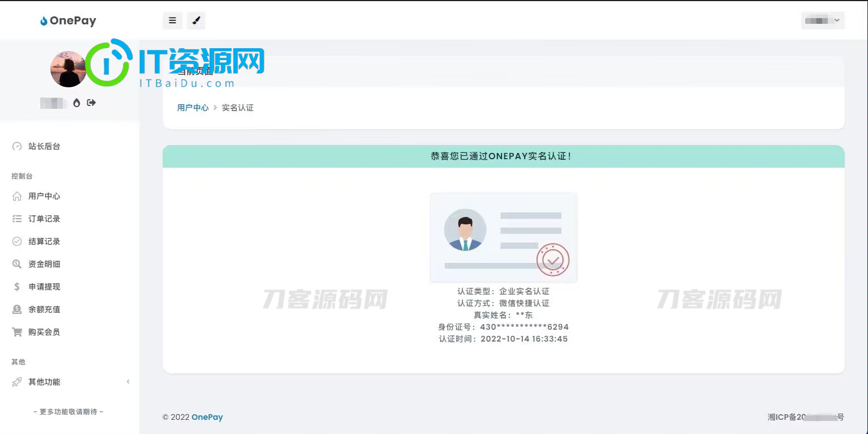The width and height of the screenshot is (868, 434).
Task: Click the user avatar photo in sidebar
Action: pyautogui.click(x=69, y=69)
